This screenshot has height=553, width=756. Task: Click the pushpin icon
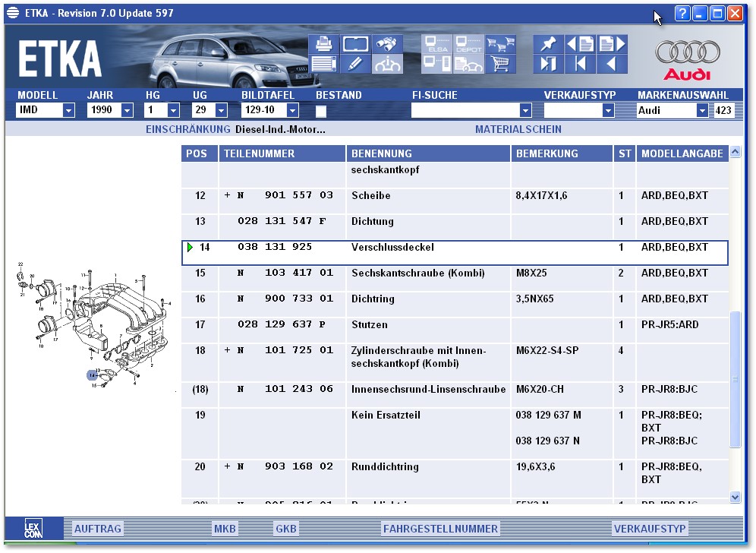pyautogui.click(x=548, y=44)
